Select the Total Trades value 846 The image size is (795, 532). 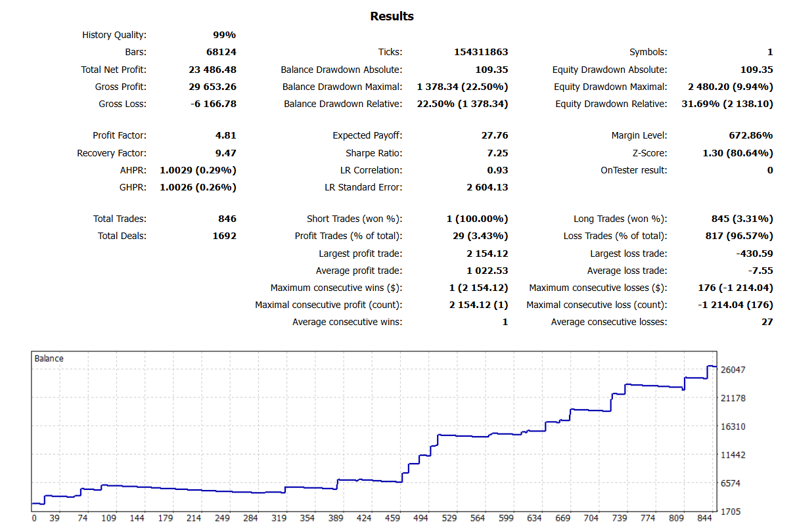point(227,219)
